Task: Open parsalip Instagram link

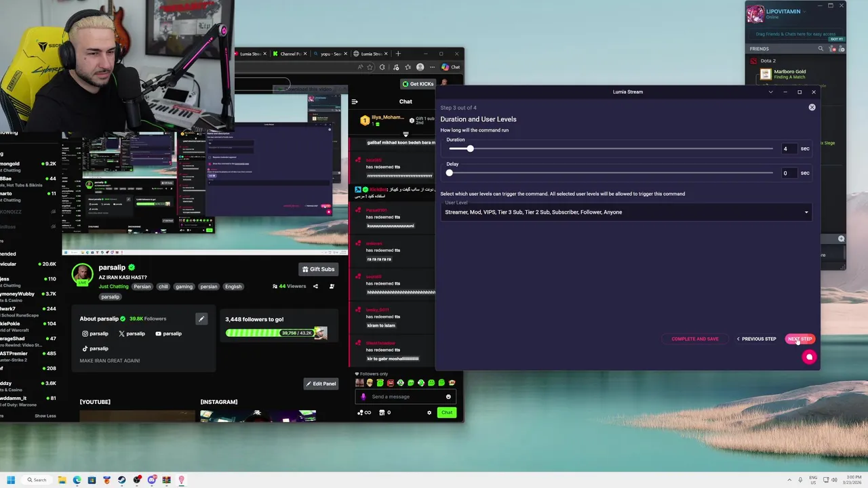Action: (95, 333)
